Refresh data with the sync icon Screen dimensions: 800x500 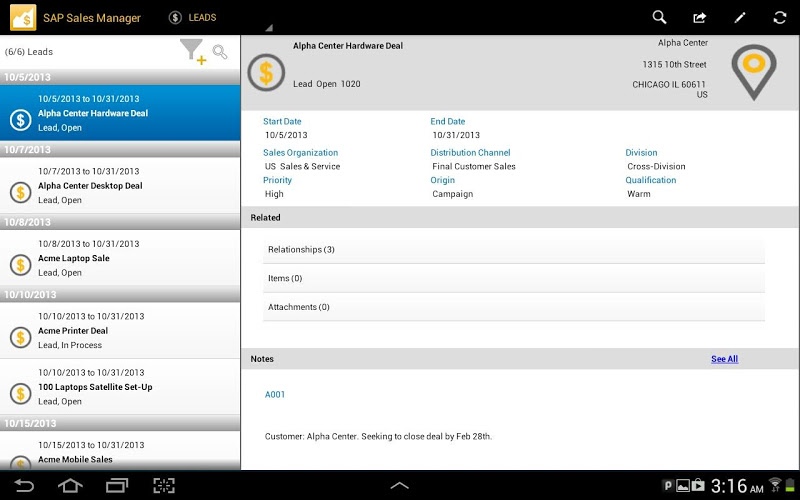point(780,18)
